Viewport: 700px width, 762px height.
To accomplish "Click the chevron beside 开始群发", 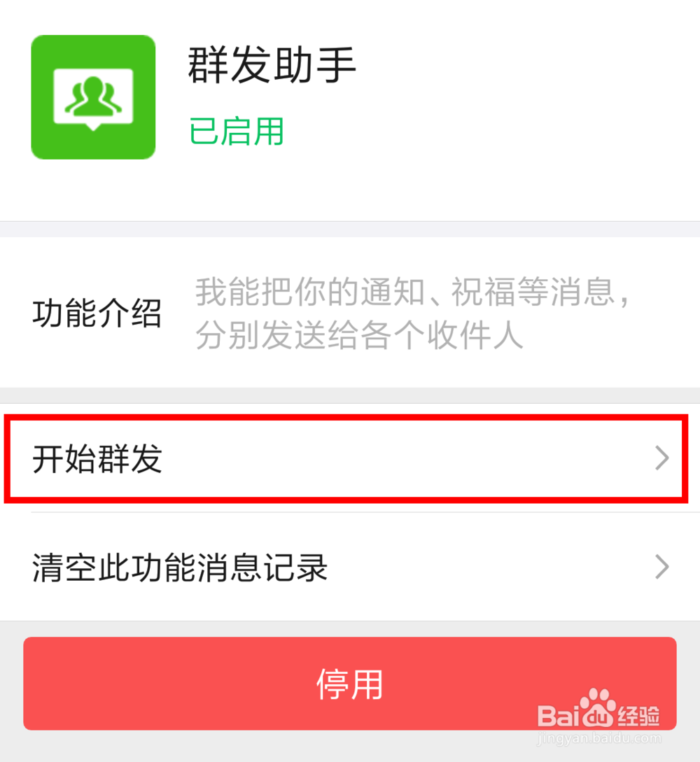I will tap(662, 458).
